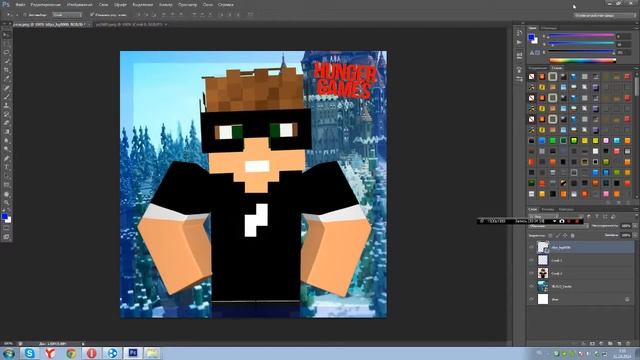Open the Layers panel flyout menu
Image resolution: width=640 pixels, height=360 pixels.
pyautogui.click(x=636, y=209)
